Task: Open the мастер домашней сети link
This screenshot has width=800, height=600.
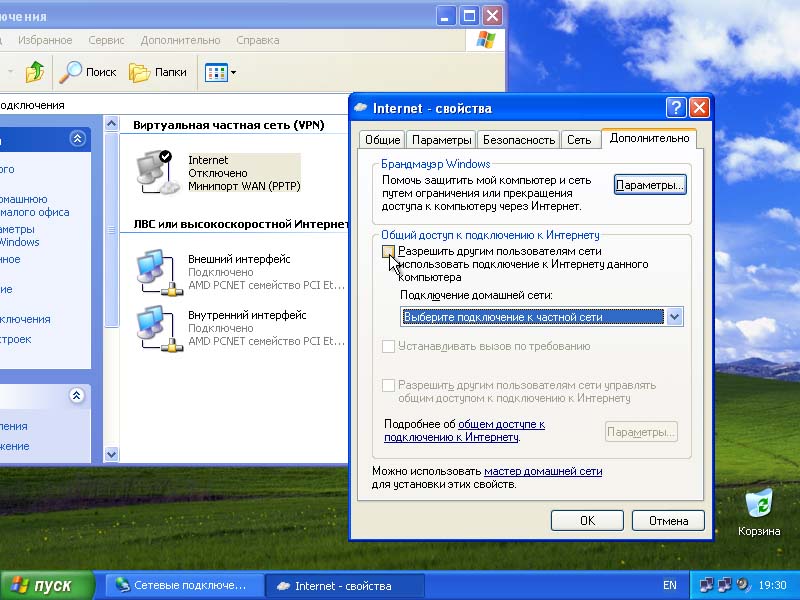Action: point(543,471)
